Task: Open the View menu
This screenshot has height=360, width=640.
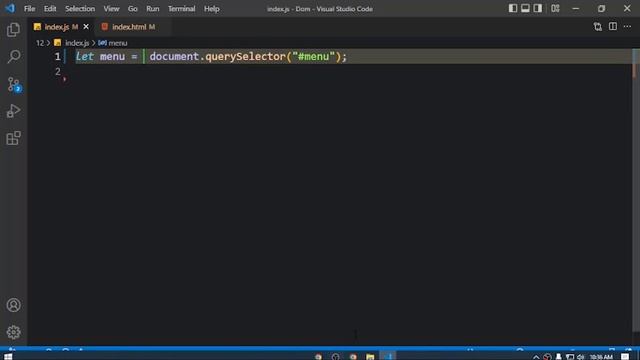Action: (x=111, y=9)
